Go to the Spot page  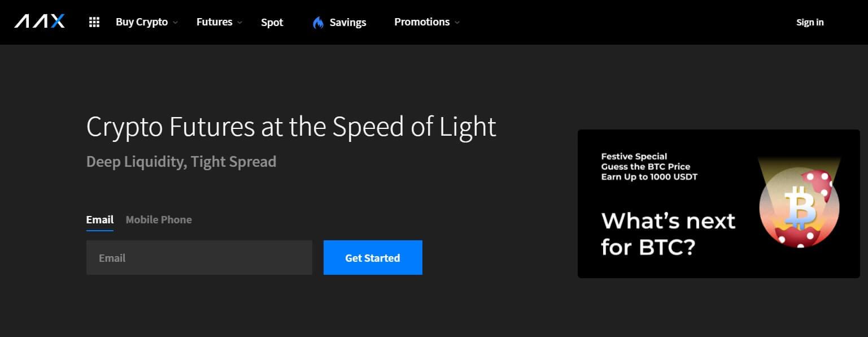[272, 23]
